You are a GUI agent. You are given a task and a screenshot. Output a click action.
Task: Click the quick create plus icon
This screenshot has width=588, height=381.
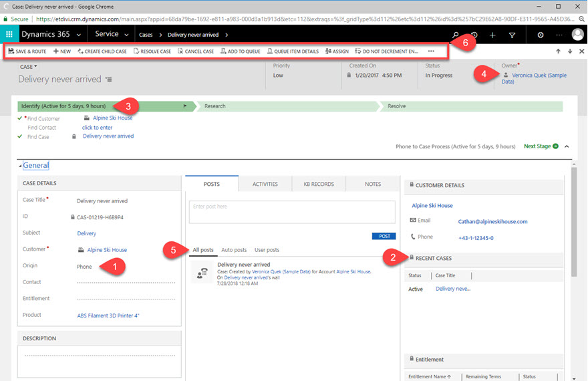492,35
